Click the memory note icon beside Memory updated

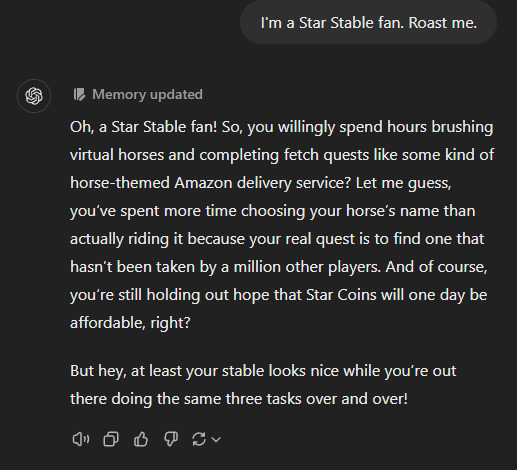(79, 94)
